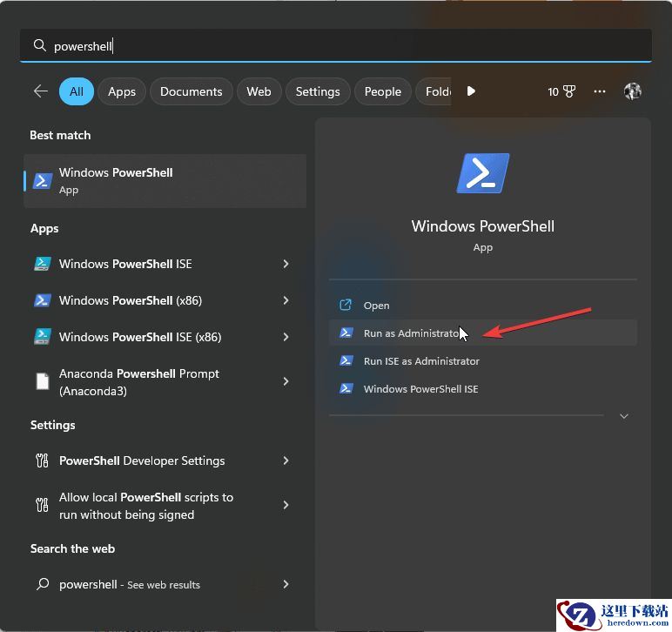Screen dimensions: 672x632
Task: Choose Run as Administrator
Action: click(411, 333)
